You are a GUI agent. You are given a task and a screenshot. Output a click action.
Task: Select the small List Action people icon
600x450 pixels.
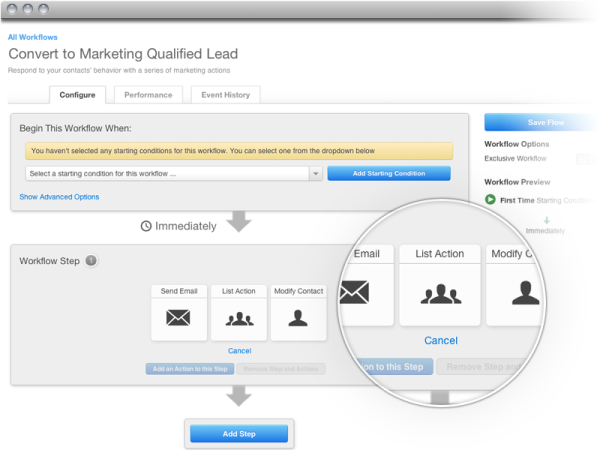pyautogui.click(x=239, y=319)
